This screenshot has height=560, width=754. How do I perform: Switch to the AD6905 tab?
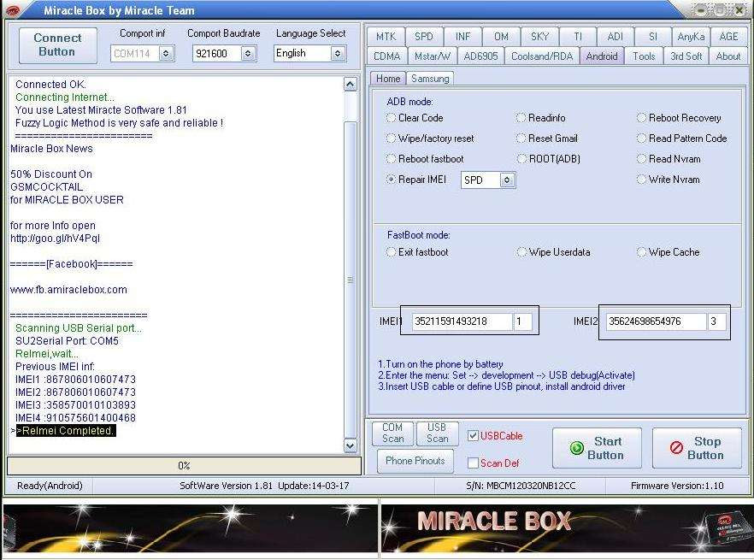click(480, 56)
